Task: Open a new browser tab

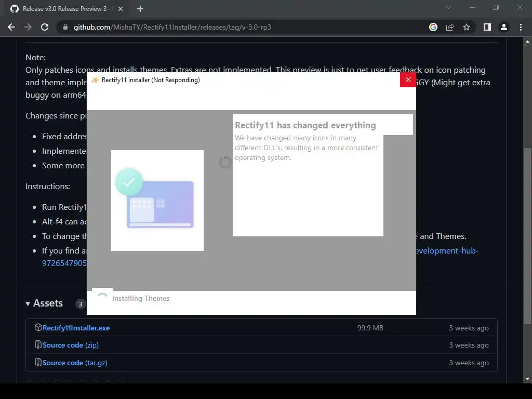Action: 140,9
